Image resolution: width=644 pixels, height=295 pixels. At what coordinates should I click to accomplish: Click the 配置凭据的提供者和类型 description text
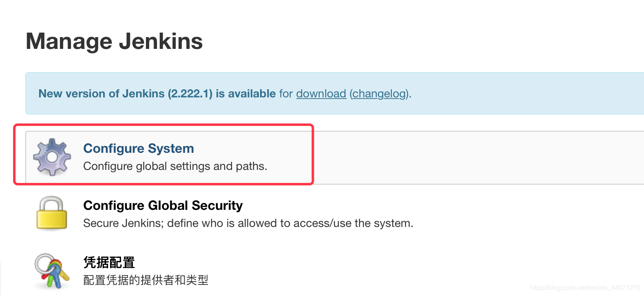point(146,280)
